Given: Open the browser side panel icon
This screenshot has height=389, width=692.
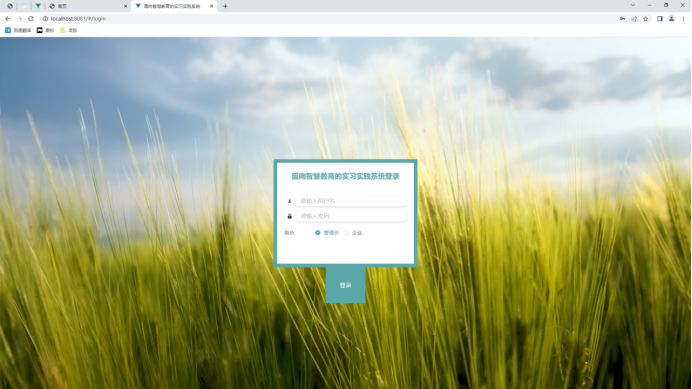Looking at the screenshot, I should (x=660, y=19).
